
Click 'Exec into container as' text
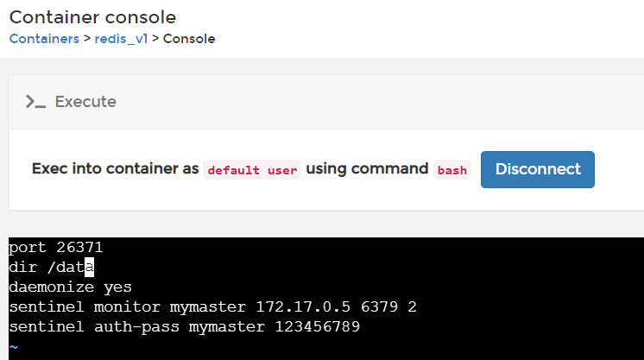pos(116,169)
